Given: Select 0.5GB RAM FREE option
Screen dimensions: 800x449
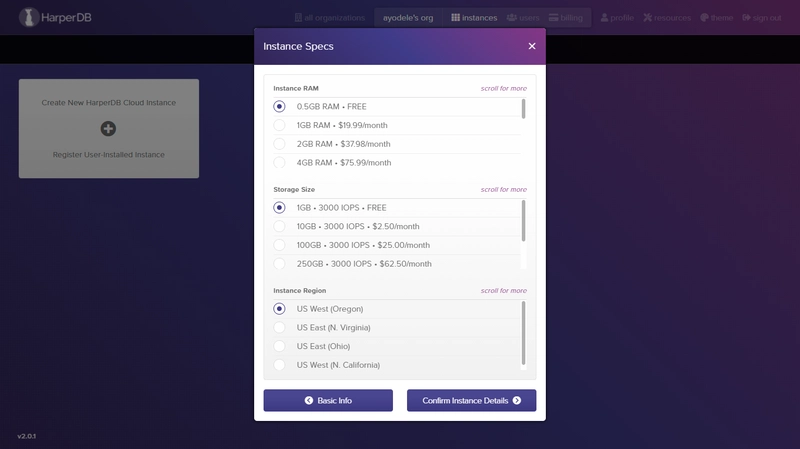Looking at the screenshot, I should pos(396,107).
